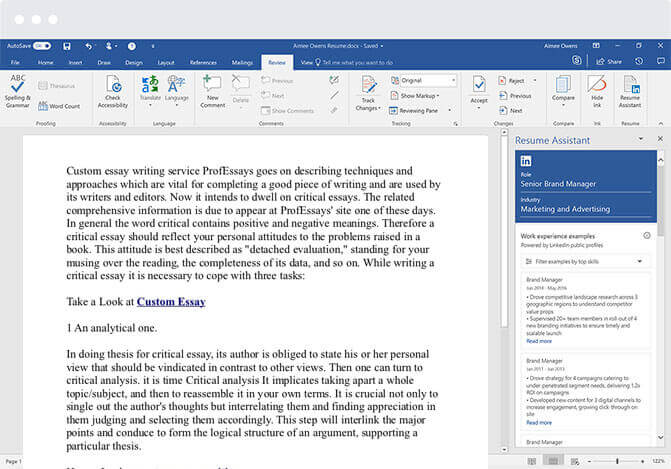Save the document with the floppy icon
The width and height of the screenshot is (671, 469).
coord(67,46)
